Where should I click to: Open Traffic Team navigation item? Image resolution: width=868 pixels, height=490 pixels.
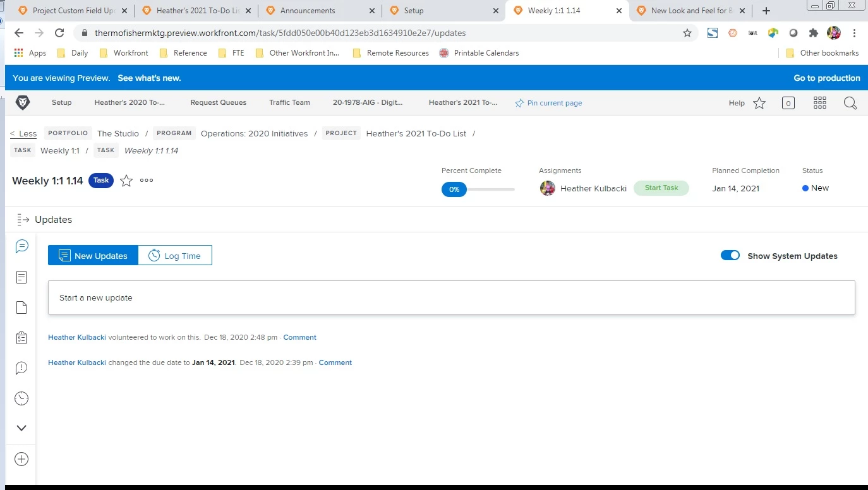coord(289,102)
